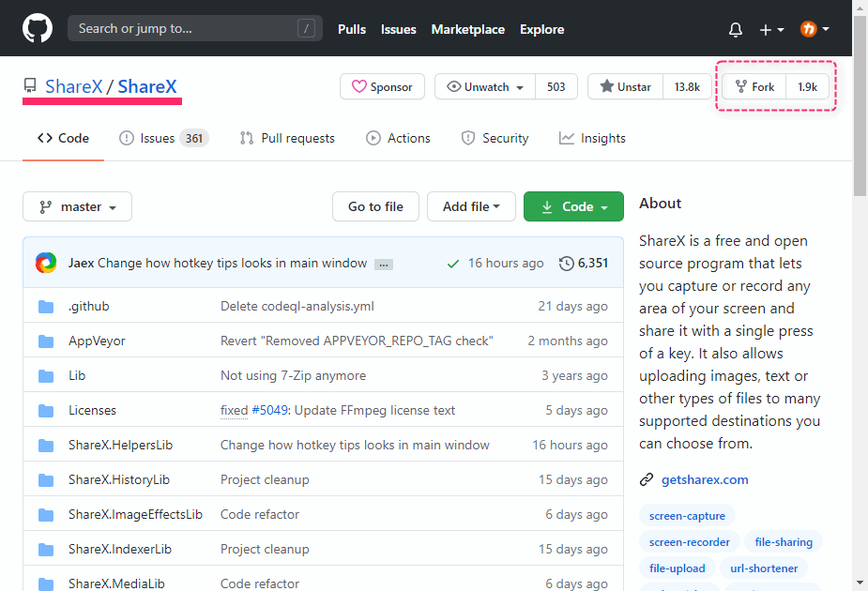Open the Add file dropdown
Viewport: 868px width, 591px height.
point(471,206)
